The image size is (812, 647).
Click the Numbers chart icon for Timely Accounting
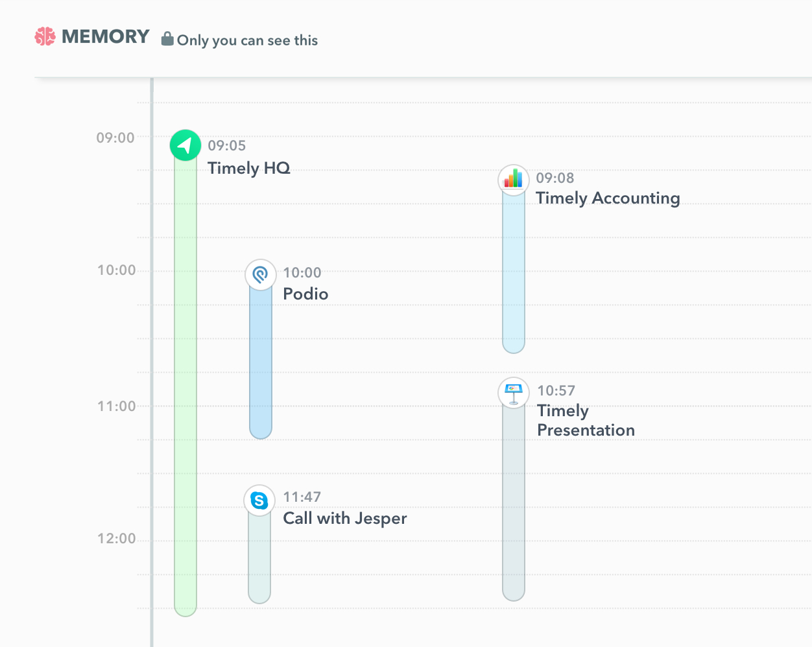[514, 180]
